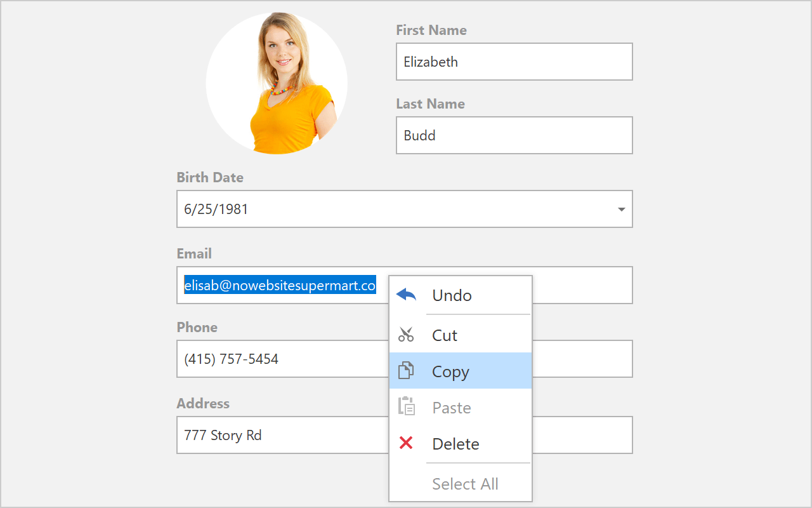Click the Undo arrow icon
Viewport: 812px width, 508px height.
pyautogui.click(x=406, y=295)
